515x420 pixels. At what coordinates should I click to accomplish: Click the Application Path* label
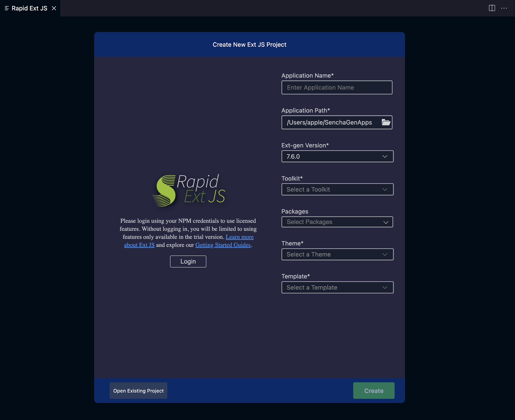tap(305, 110)
